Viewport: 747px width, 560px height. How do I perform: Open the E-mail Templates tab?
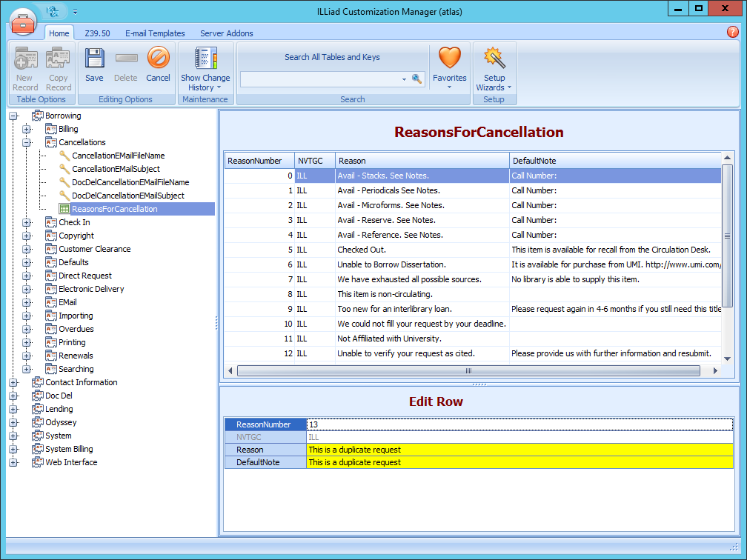(155, 33)
